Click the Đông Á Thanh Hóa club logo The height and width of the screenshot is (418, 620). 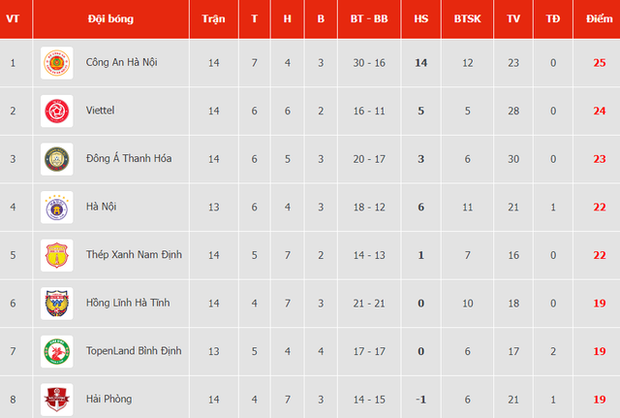(56, 159)
